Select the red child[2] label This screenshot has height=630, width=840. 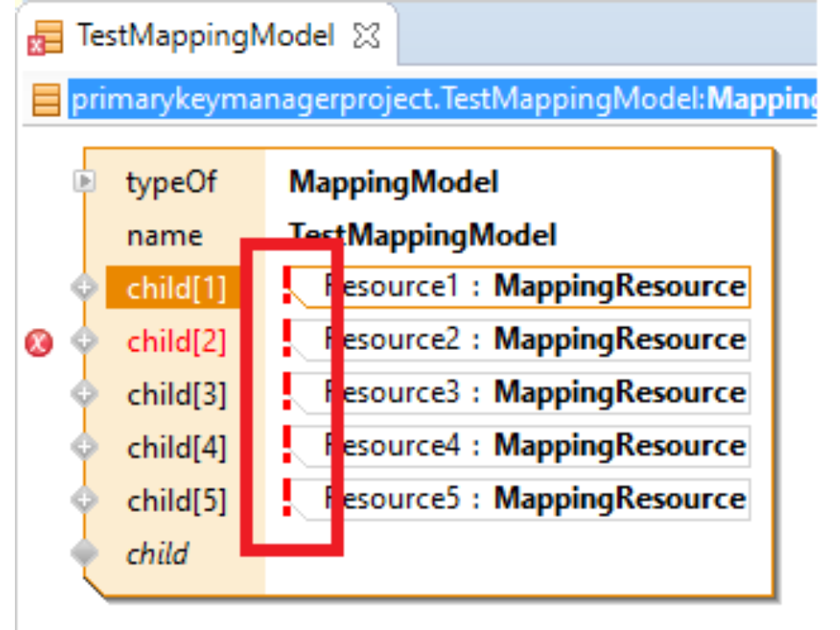176,342
